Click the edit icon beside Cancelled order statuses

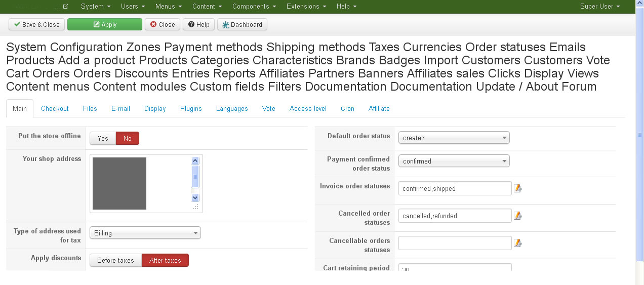point(517,216)
